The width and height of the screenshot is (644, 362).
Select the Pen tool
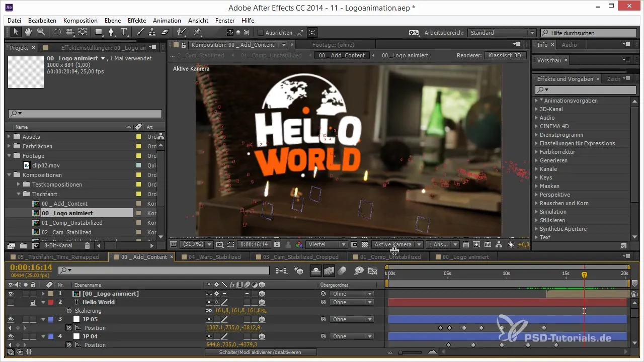tap(112, 32)
